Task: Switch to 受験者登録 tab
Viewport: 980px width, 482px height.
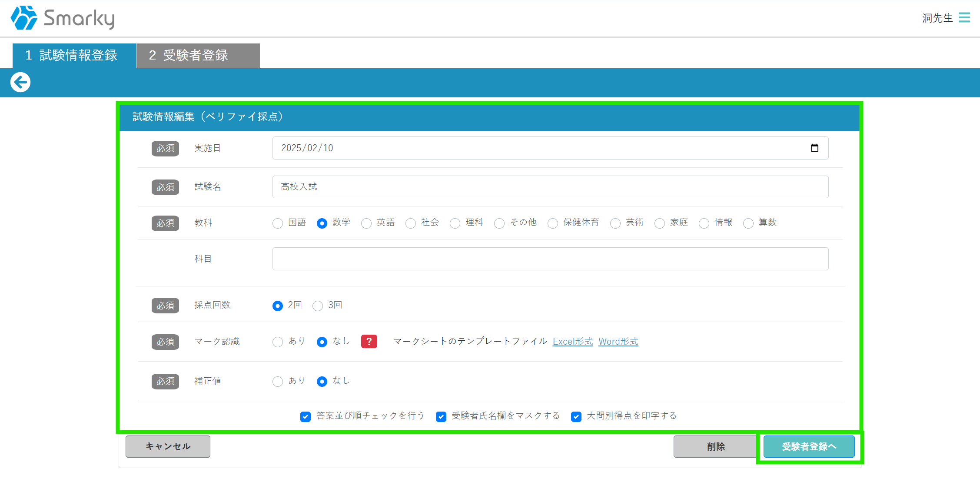Action: 198,56
